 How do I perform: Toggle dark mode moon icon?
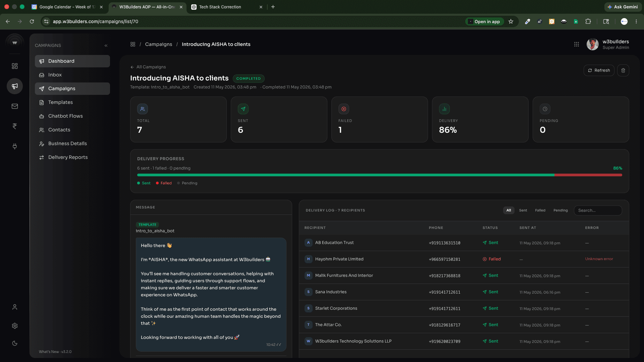15,344
